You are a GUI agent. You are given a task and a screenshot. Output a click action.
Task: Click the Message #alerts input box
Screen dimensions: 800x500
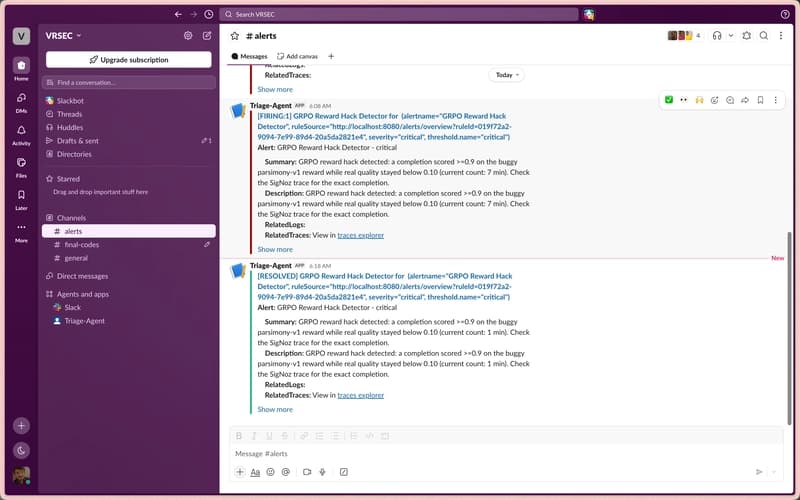506,454
